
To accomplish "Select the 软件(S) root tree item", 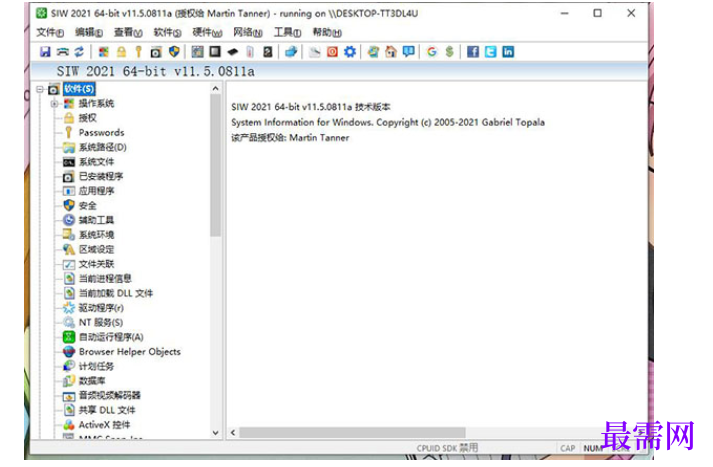I will tap(79, 89).
